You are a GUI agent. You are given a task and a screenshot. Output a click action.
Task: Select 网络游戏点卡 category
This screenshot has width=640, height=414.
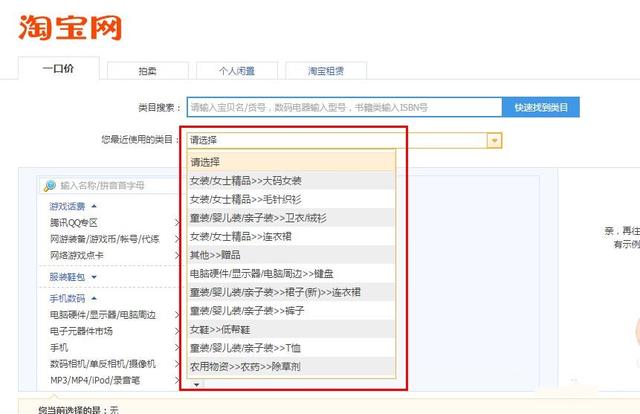click(x=77, y=256)
